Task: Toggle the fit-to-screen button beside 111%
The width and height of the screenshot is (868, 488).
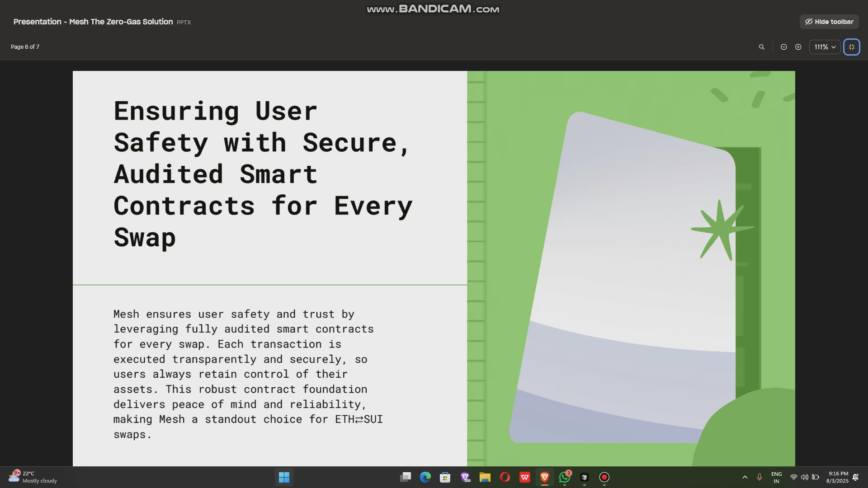Action: point(852,47)
